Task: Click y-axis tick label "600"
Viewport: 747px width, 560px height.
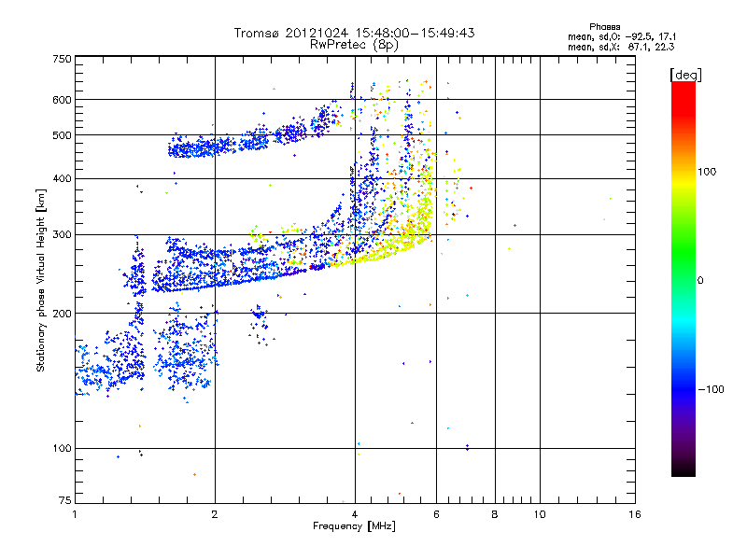Action: pyautogui.click(x=63, y=100)
